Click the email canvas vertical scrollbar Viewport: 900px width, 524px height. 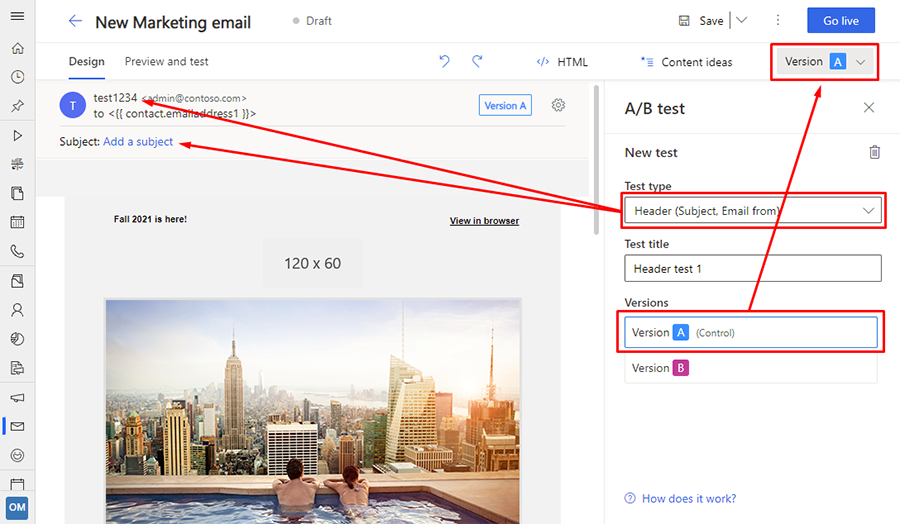tap(596, 160)
